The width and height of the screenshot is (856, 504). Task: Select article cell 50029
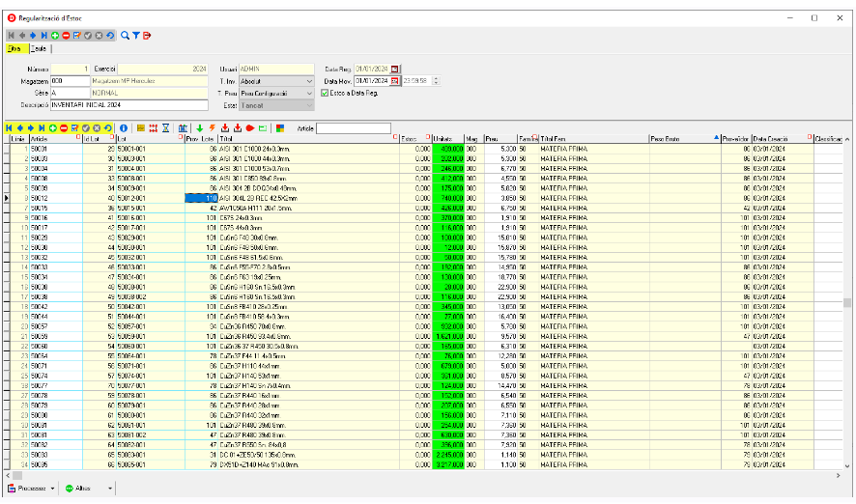tap(56, 238)
